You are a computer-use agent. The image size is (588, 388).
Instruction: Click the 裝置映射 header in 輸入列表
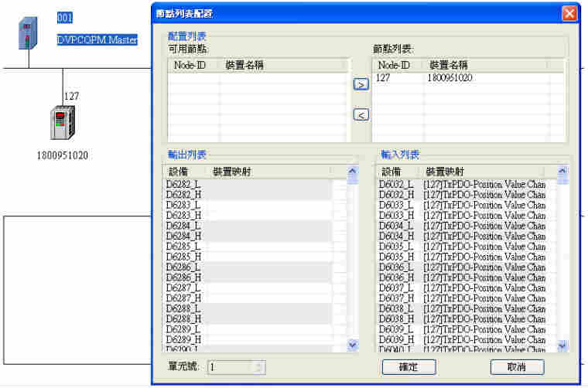pyautogui.click(x=446, y=172)
